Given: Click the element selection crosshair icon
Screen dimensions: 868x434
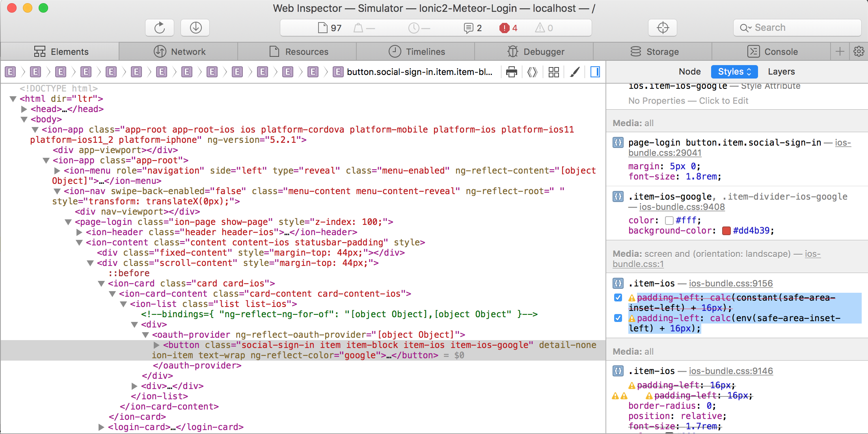Looking at the screenshot, I should point(663,28).
